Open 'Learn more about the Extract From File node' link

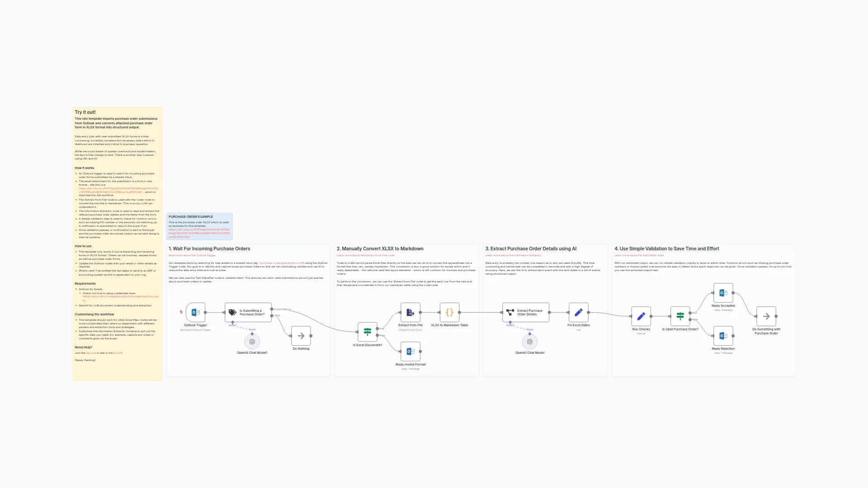tap(365, 255)
